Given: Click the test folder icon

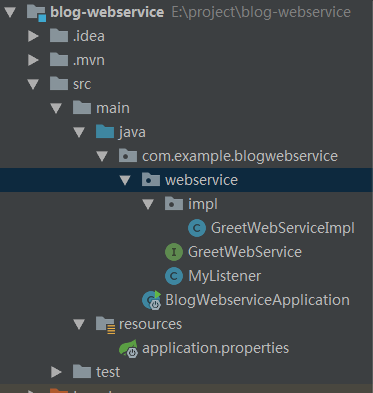Looking at the screenshot, I should [82, 371].
